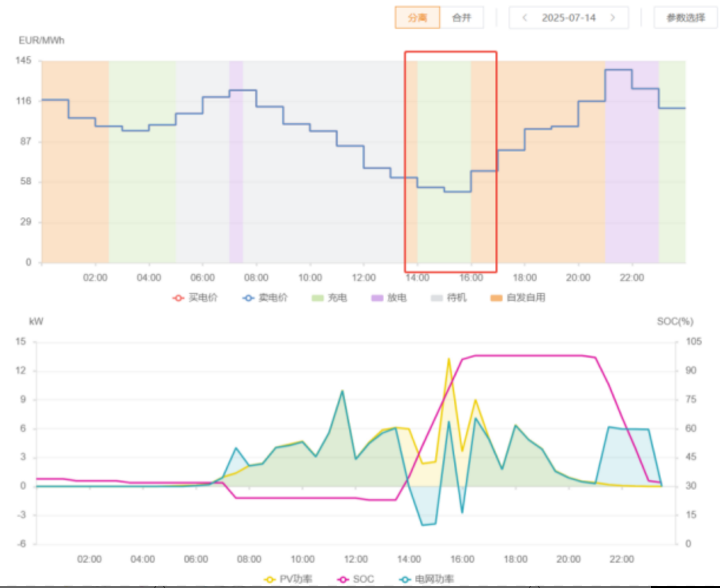Open date picker showing 2025-07-14
Screen dimensions: 720x588
point(569,18)
